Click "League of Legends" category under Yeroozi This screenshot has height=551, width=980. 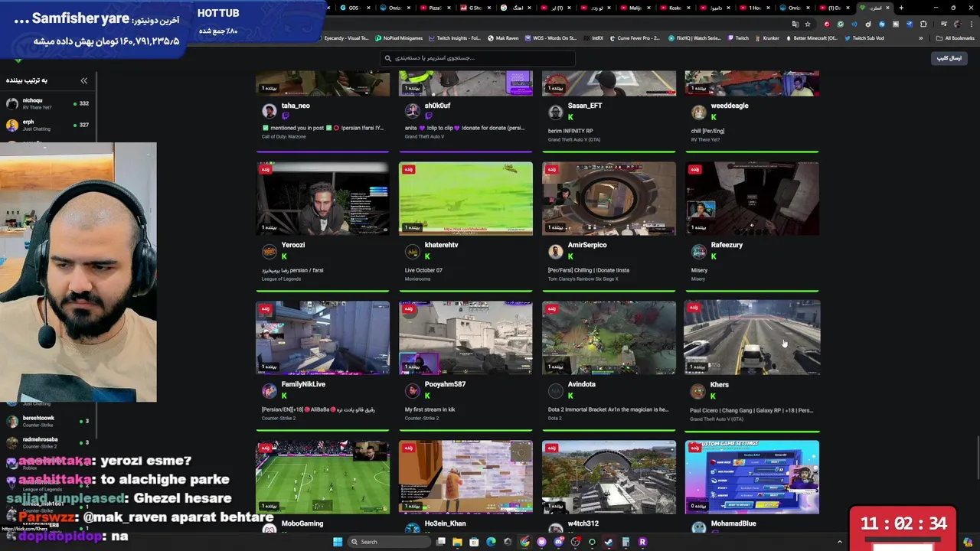[x=281, y=279]
